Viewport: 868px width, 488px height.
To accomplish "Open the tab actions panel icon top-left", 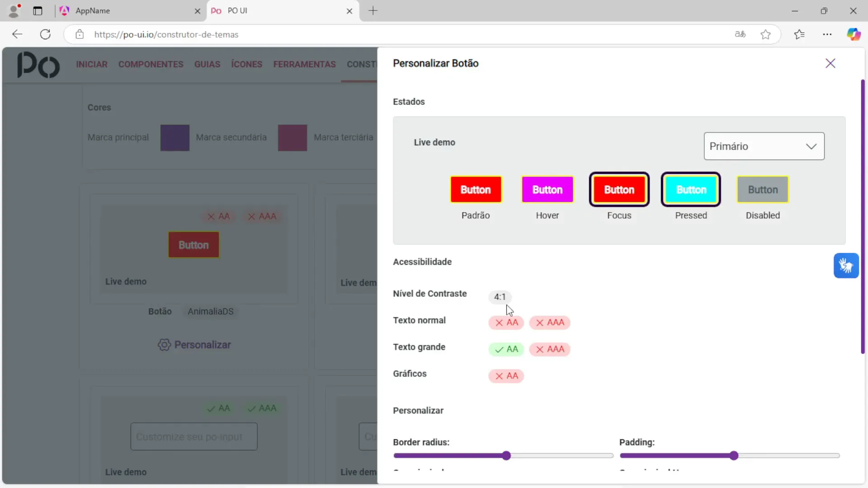I will coord(38,11).
